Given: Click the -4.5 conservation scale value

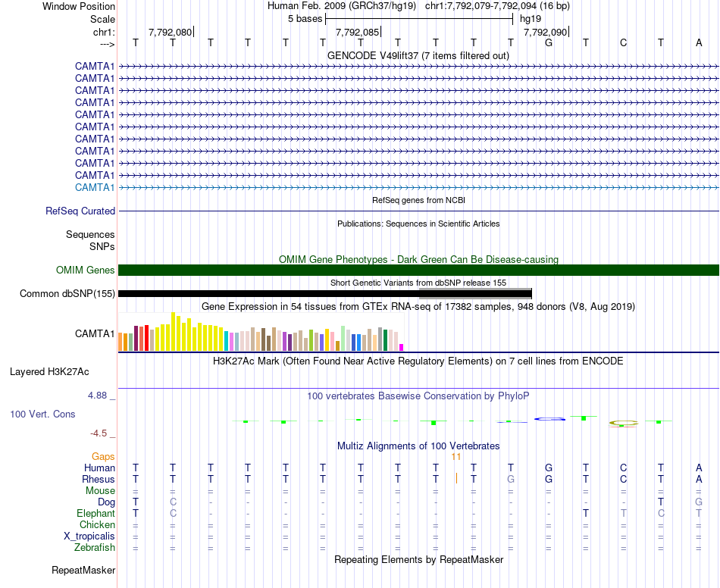Looking at the screenshot, I should [99, 433].
